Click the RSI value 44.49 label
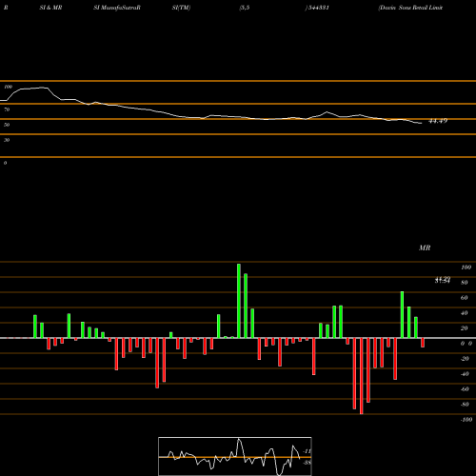 coord(438,121)
